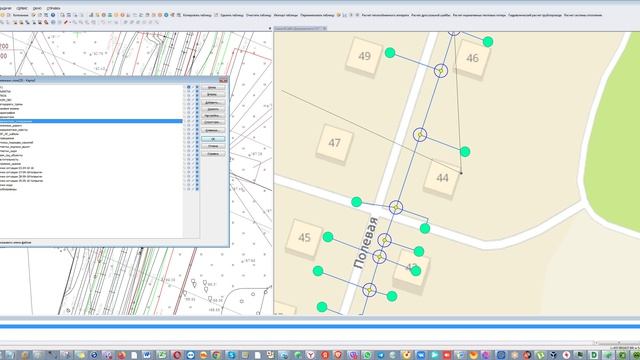Select building 47 on the map

[335, 143]
